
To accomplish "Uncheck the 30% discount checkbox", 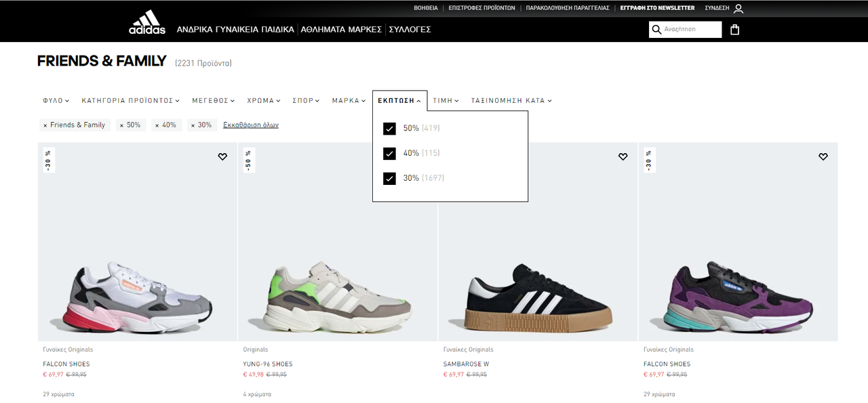I will [389, 179].
